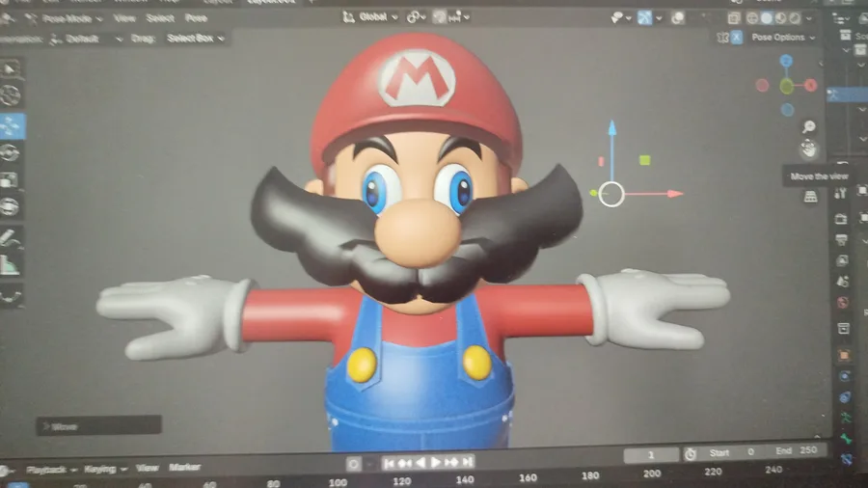Image resolution: width=868 pixels, height=488 pixels.
Task: Open the Tool properties tab wrench icon
Action: [x=841, y=193]
